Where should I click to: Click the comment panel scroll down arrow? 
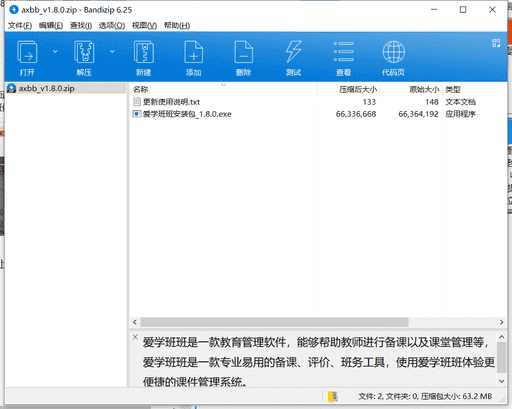point(502,381)
